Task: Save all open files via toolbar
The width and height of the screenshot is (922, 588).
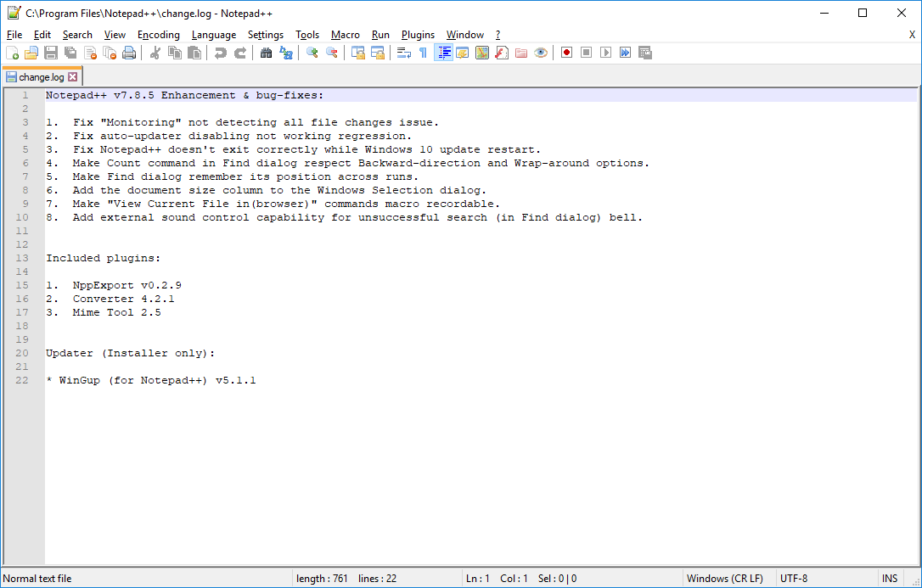Action: [x=70, y=52]
